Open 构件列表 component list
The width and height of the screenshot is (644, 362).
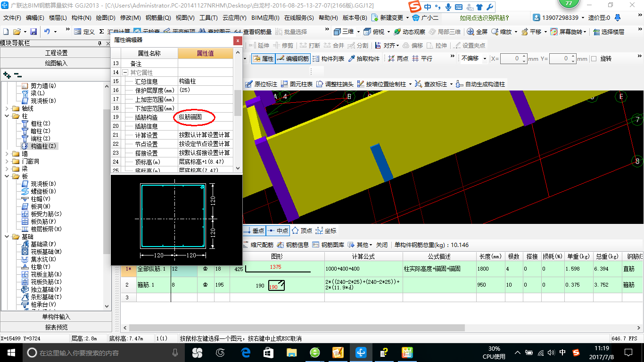(x=328, y=58)
